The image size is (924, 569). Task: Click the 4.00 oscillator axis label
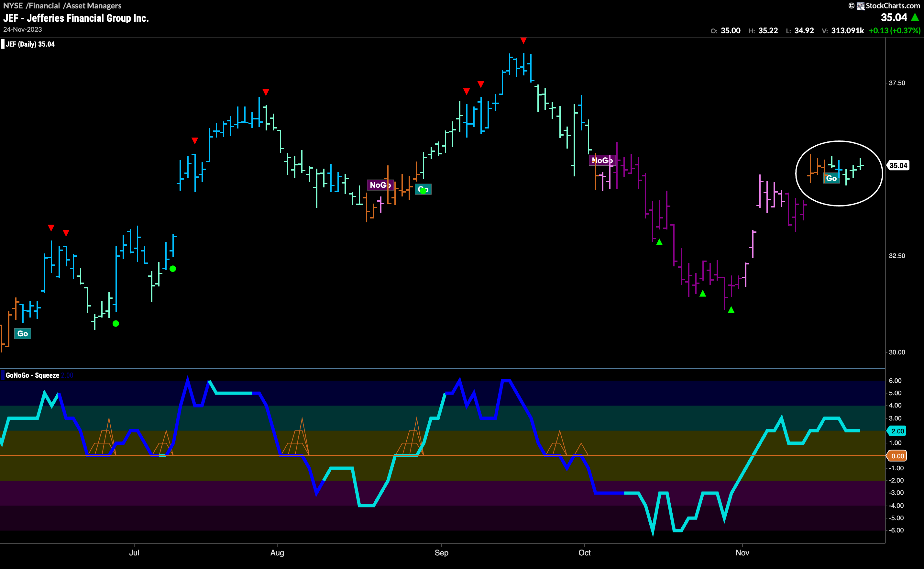pos(895,405)
